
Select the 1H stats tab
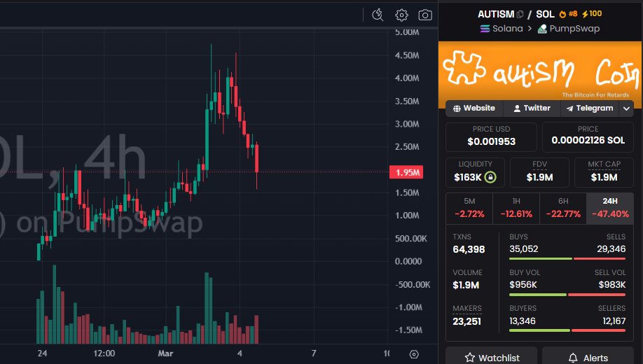tap(516, 209)
